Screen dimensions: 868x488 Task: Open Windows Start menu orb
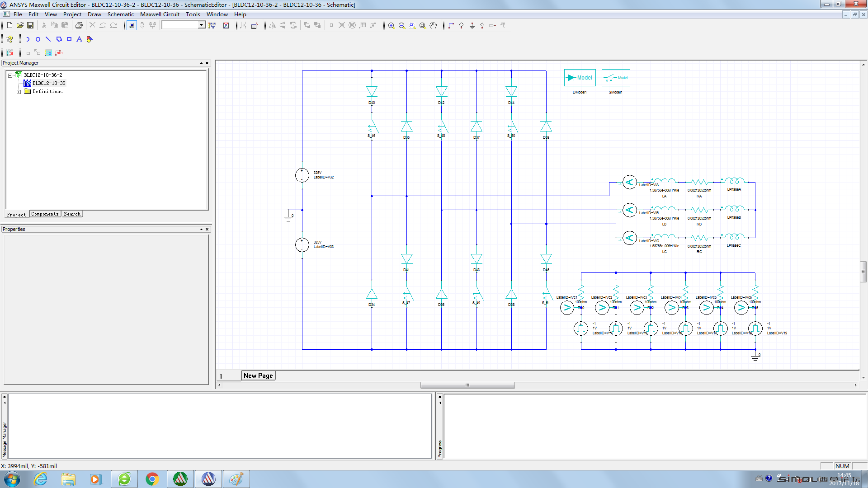point(12,479)
